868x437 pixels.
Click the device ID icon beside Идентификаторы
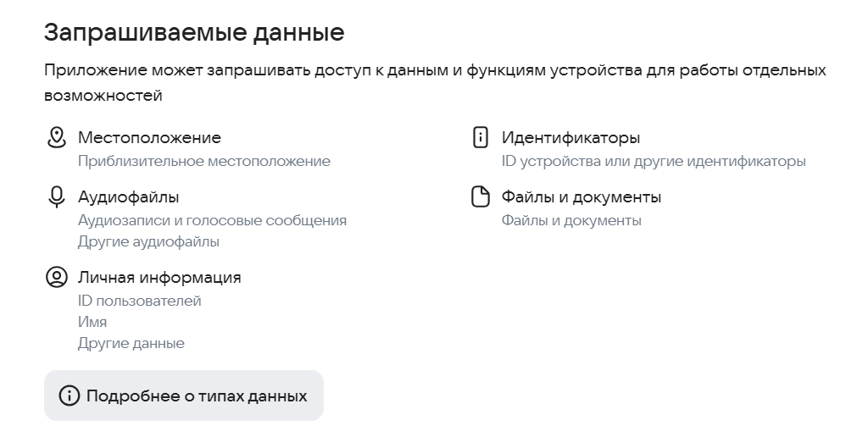coord(480,137)
